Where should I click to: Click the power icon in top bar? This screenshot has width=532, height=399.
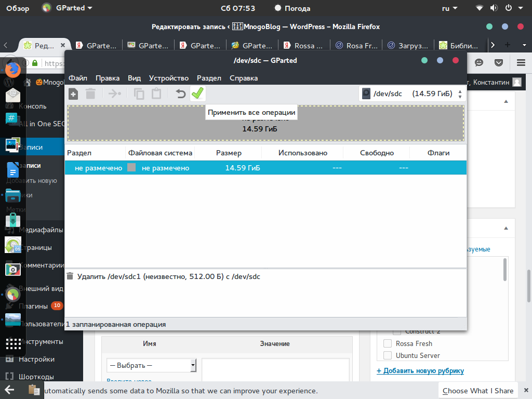[508, 8]
